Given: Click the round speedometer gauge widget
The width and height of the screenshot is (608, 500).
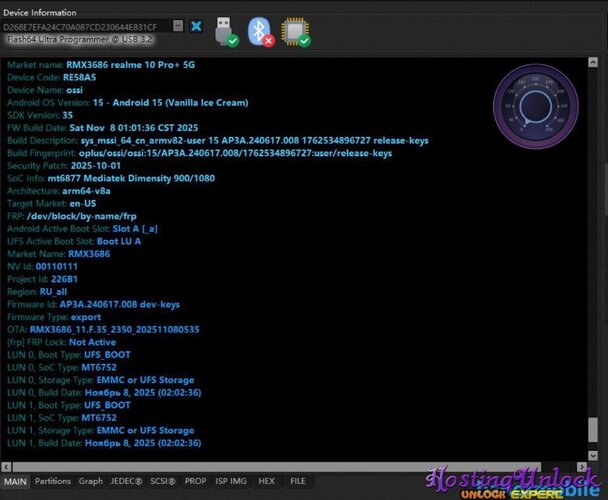Looking at the screenshot, I should (x=535, y=106).
